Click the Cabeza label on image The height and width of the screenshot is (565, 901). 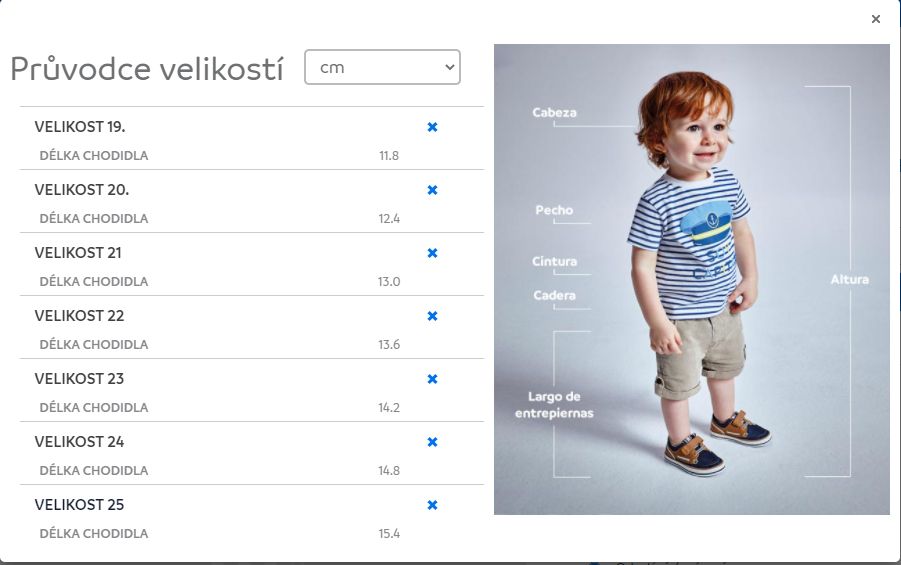[554, 112]
